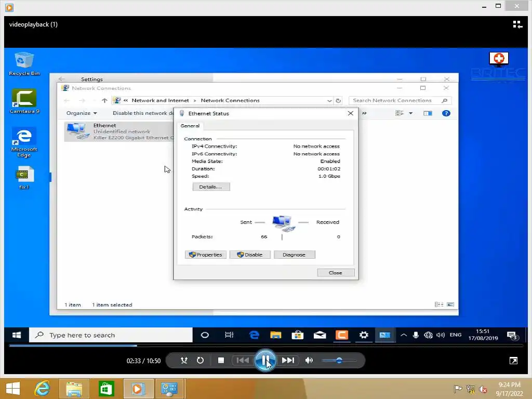Open the Recycle Bin desktop icon
532x399 pixels.
pos(24,64)
